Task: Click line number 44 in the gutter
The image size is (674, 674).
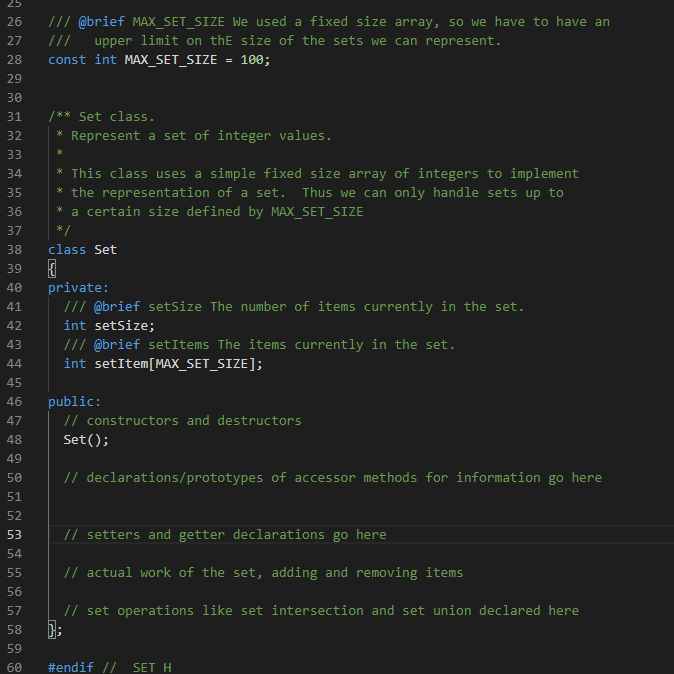Action: click(x=14, y=364)
